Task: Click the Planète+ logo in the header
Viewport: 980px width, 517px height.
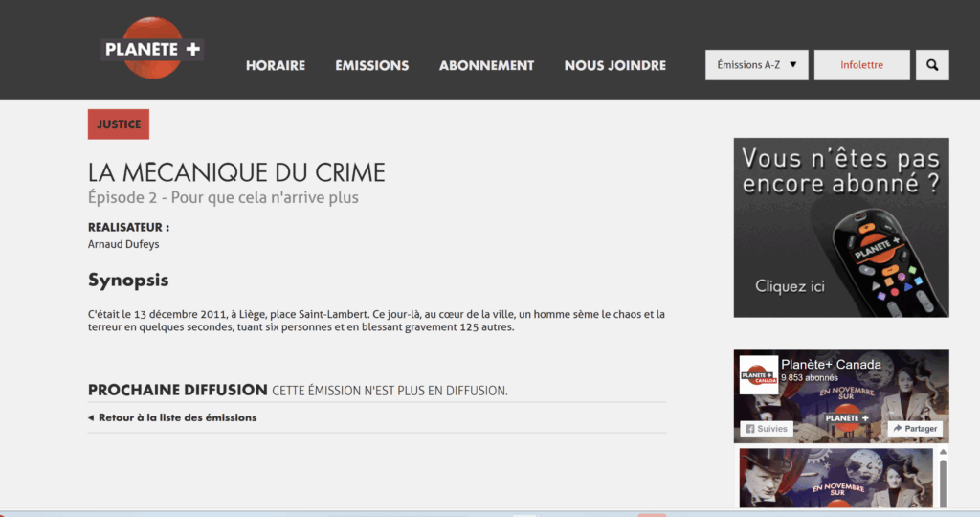Action: pyautogui.click(x=152, y=49)
